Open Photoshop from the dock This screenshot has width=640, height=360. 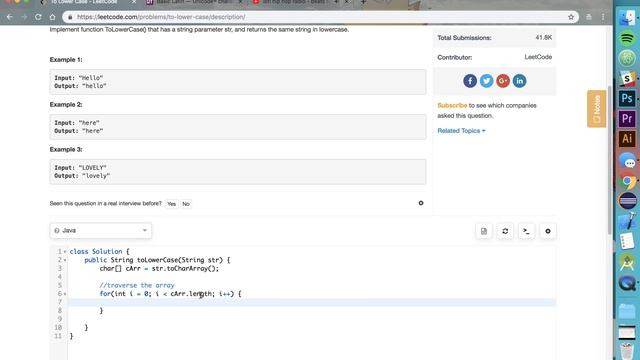627,98
